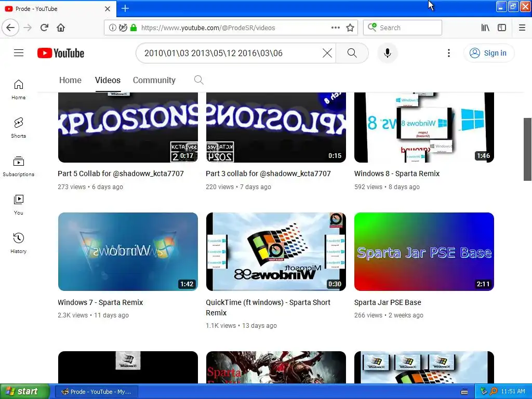Viewport: 532px width, 399px height.
Task: Bookmark this page with the star icon
Action: 350,28
